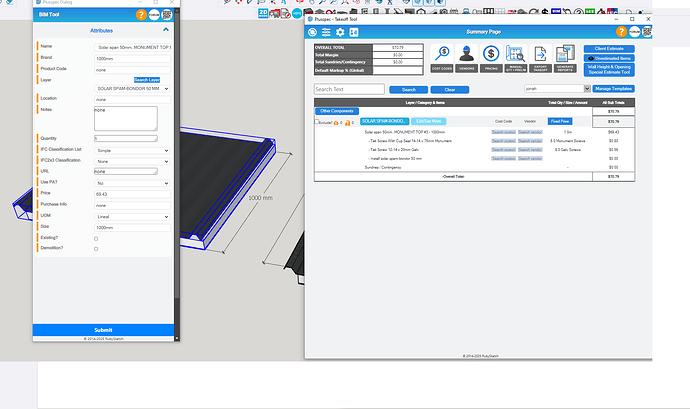690x409 pixels.
Task: Click the SOLAR SPAM-BONDO... layer button
Action: point(385,121)
